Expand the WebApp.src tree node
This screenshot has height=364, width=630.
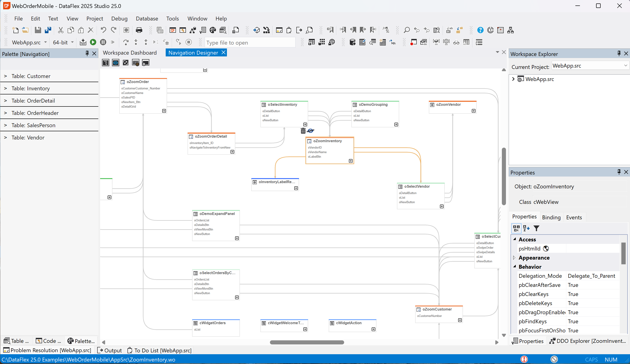point(513,79)
